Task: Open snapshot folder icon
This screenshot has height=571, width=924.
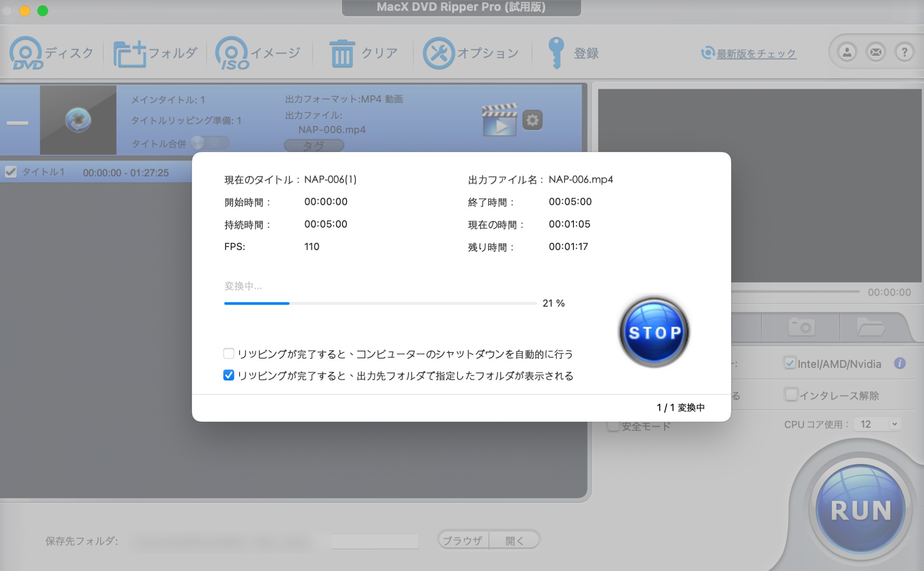Action: pyautogui.click(x=870, y=326)
